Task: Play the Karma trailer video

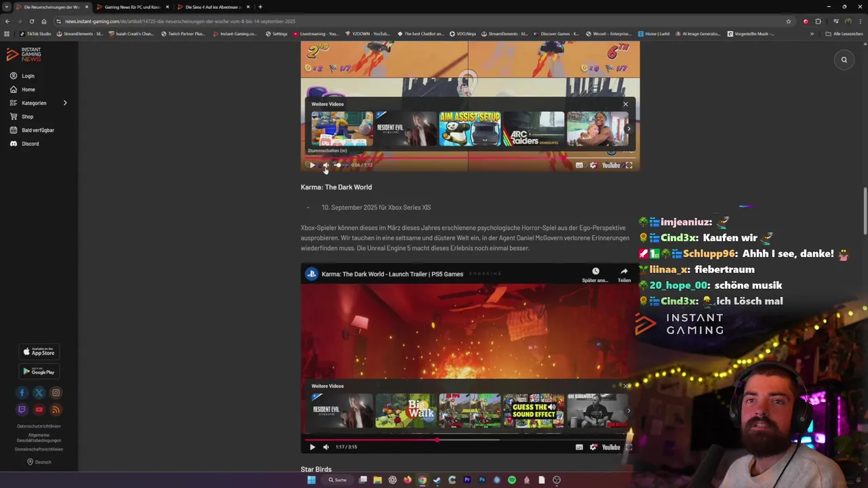Action: pyautogui.click(x=312, y=447)
